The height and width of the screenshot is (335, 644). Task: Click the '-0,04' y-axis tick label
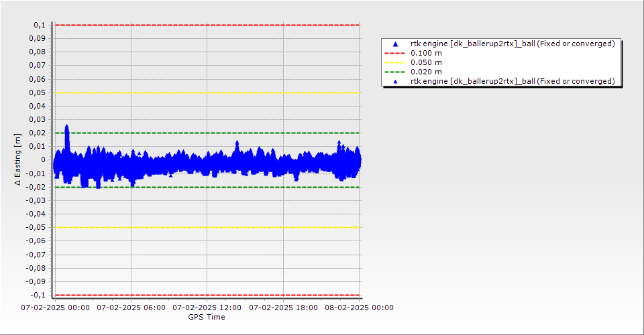click(x=36, y=214)
